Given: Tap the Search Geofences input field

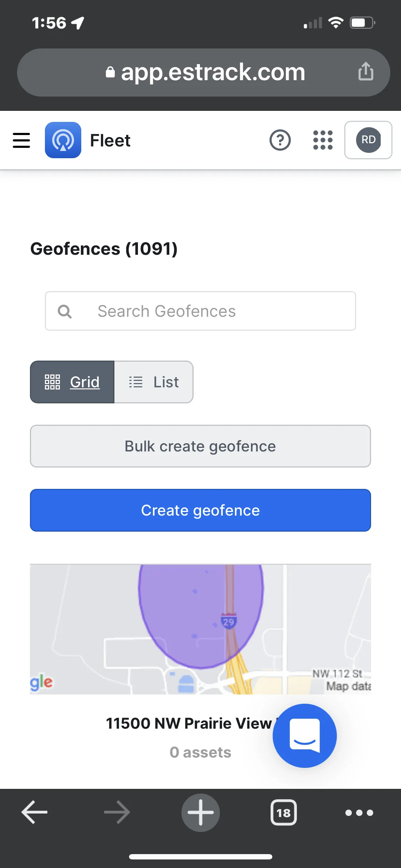Looking at the screenshot, I should tap(200, 311).
